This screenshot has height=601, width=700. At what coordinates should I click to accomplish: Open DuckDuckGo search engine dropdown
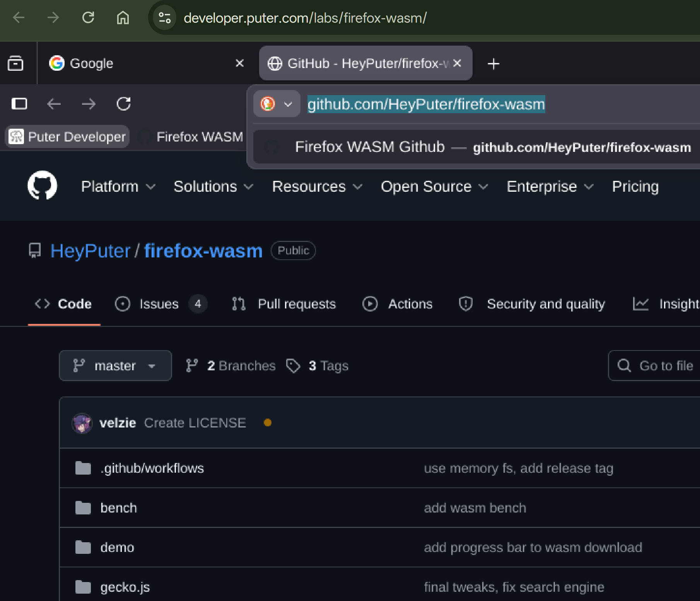277,104
